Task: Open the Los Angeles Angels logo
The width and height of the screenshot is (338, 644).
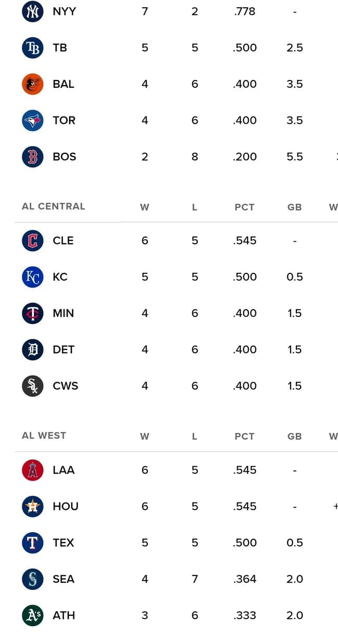Action: [x=32, y=470]
